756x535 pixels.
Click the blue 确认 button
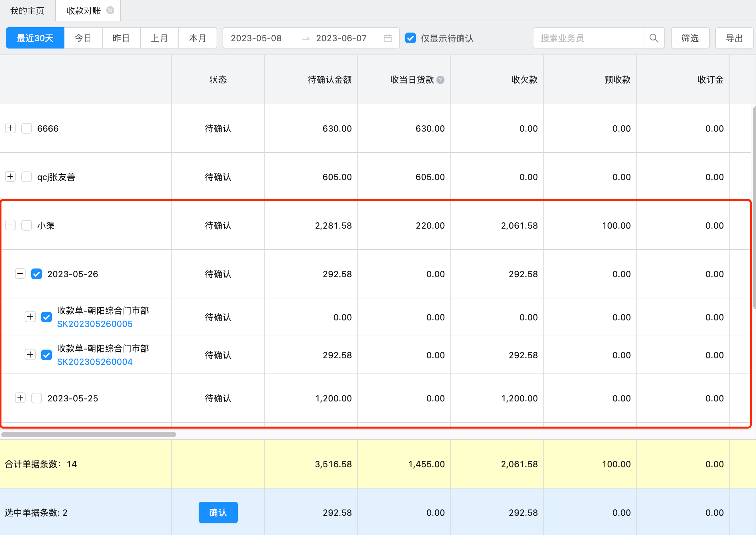pyautogui.click(x=218, y=512)
